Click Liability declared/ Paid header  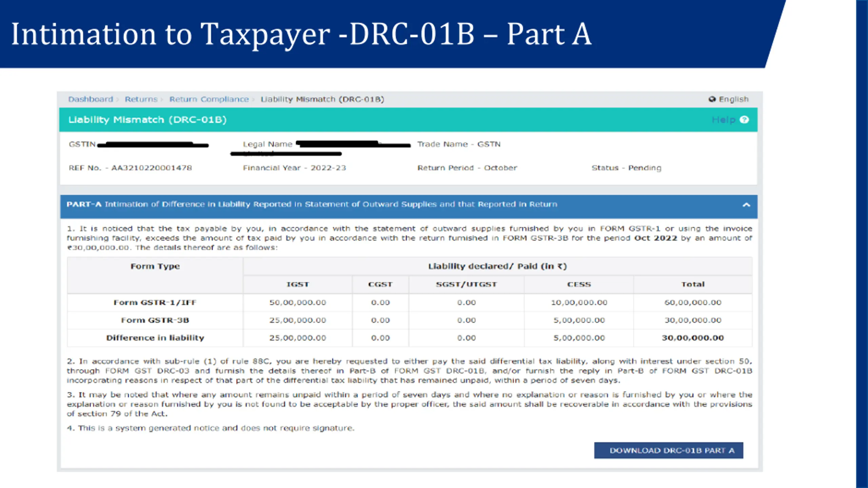(x=497, y=266)
